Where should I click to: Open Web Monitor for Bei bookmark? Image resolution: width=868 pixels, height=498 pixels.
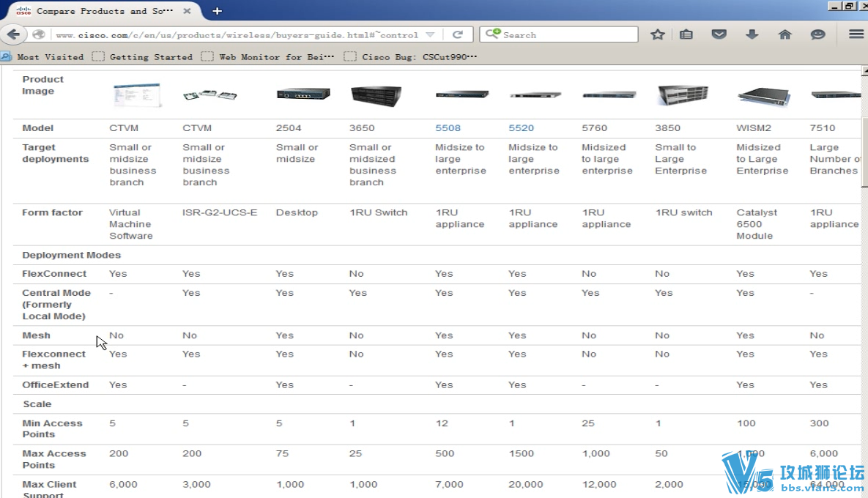click(268, 56)
